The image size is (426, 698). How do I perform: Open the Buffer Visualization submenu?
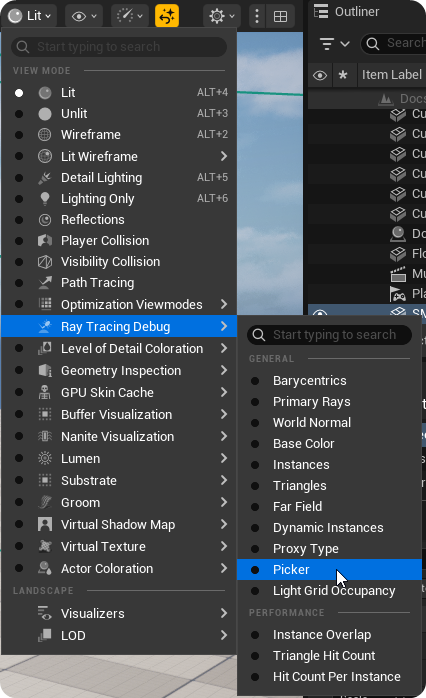[x=119, y=414]
